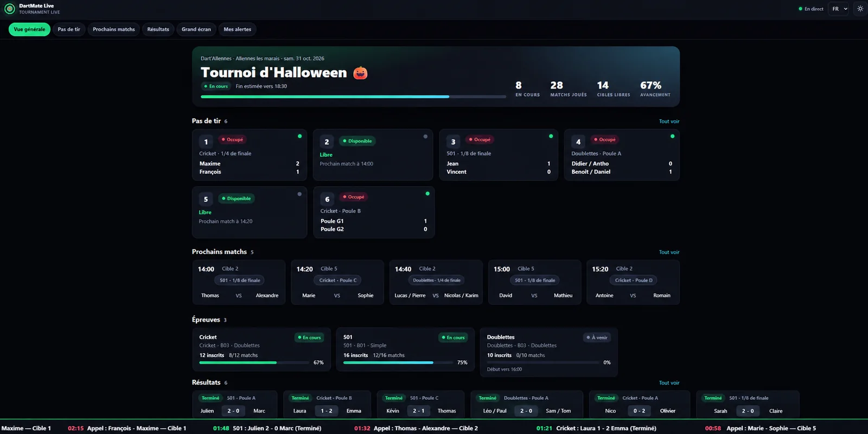
Task: Open target 1 card Maxime vs François
Action: (250, 155)
